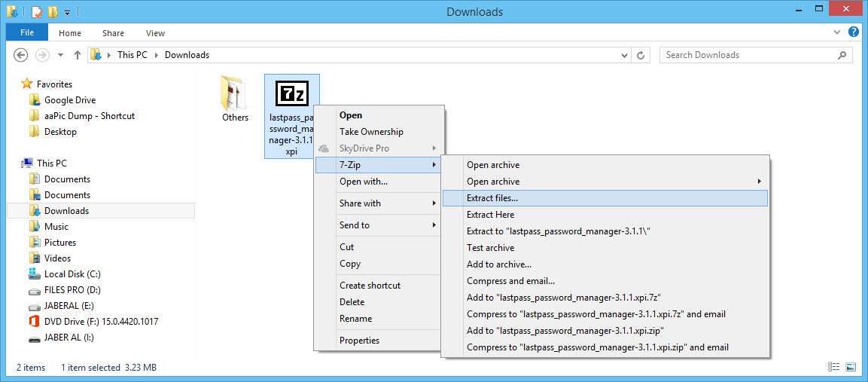Open Properties from the context menu
This screenshot has width=868, height=382.
click(379, 341)
